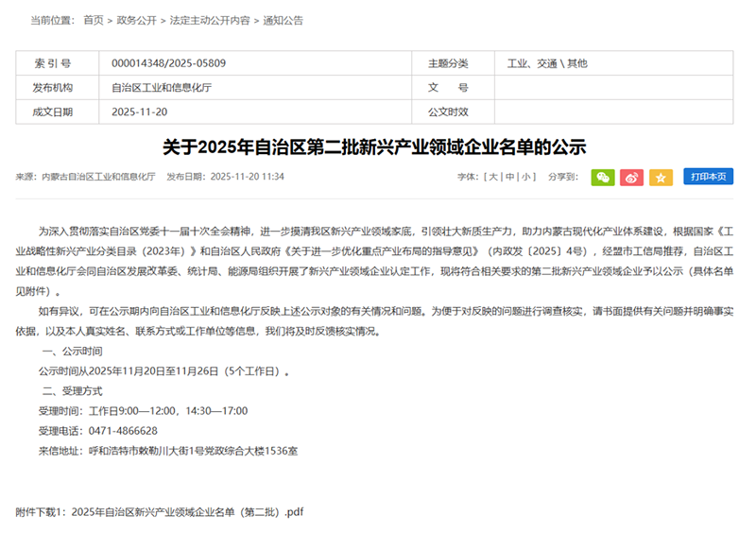
Task: Click the index number 000014348/2025-05809
Action: click(x=168, y=63)
